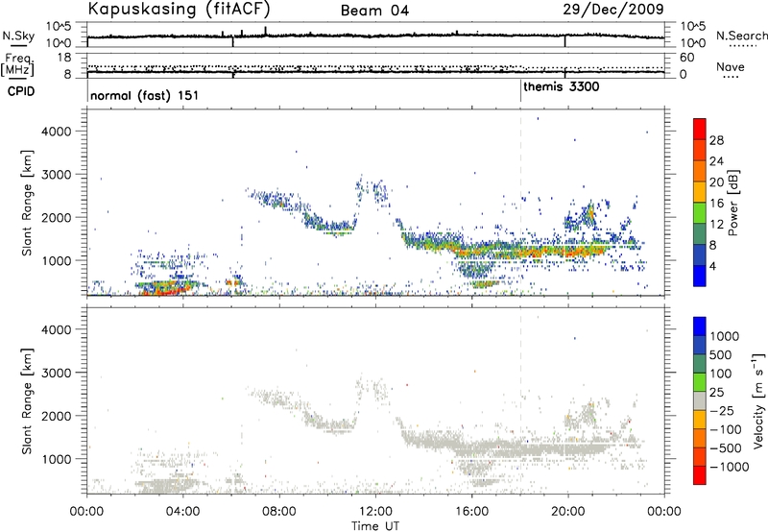This screenshot has height=532, width=768.
Task: Select the bright blue bottom segment of Power colorbar
Action: [700, 276]
